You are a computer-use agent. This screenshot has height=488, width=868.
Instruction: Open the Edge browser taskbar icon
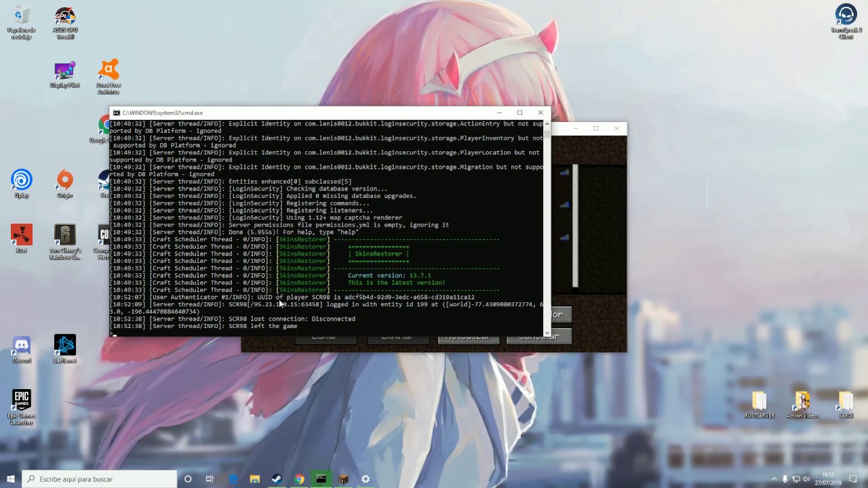(233, 479)
